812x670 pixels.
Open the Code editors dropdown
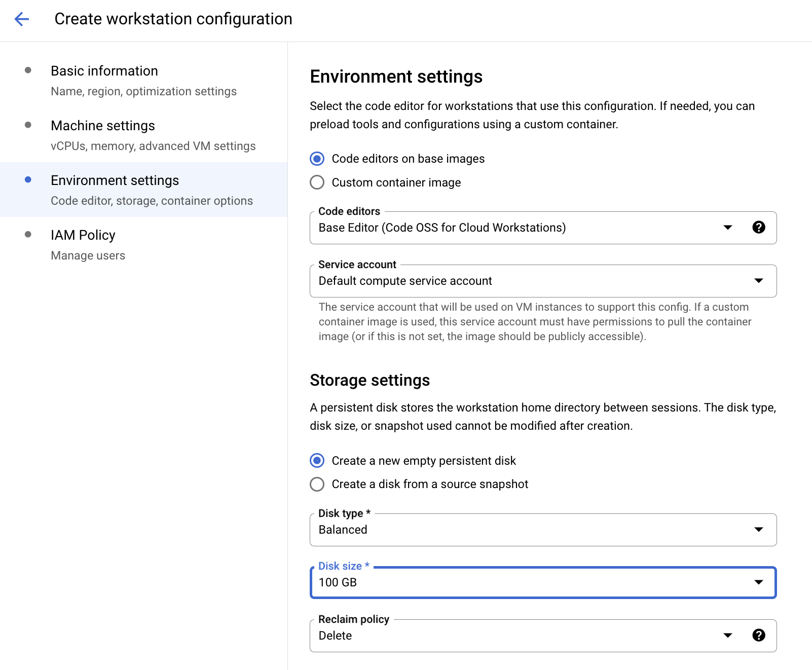517,228
